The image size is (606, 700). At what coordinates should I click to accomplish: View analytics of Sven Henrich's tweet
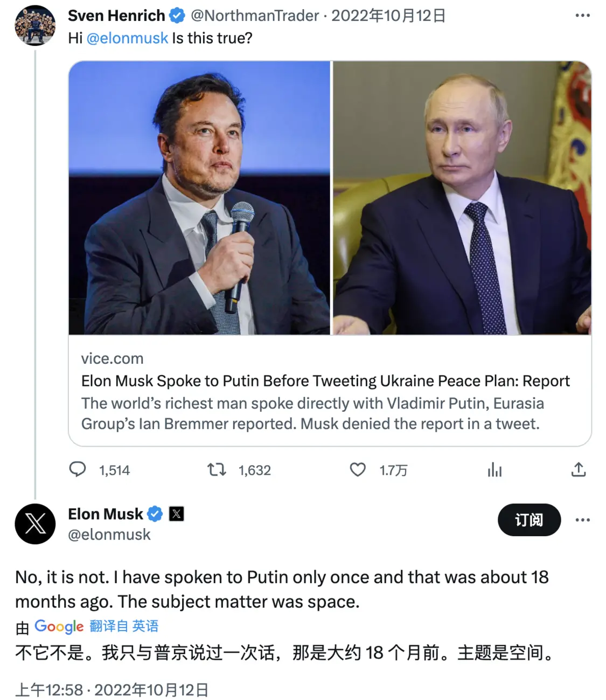494,470
